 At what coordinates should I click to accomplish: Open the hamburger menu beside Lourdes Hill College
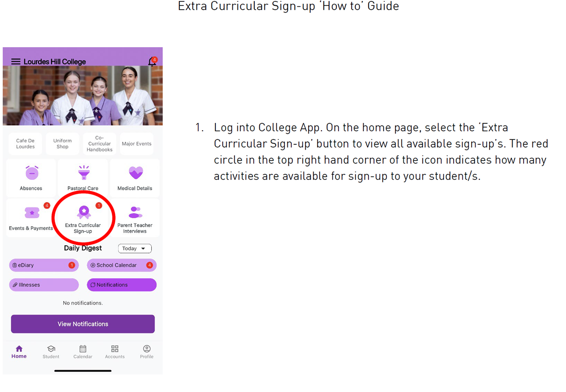(x=16, y=61)
